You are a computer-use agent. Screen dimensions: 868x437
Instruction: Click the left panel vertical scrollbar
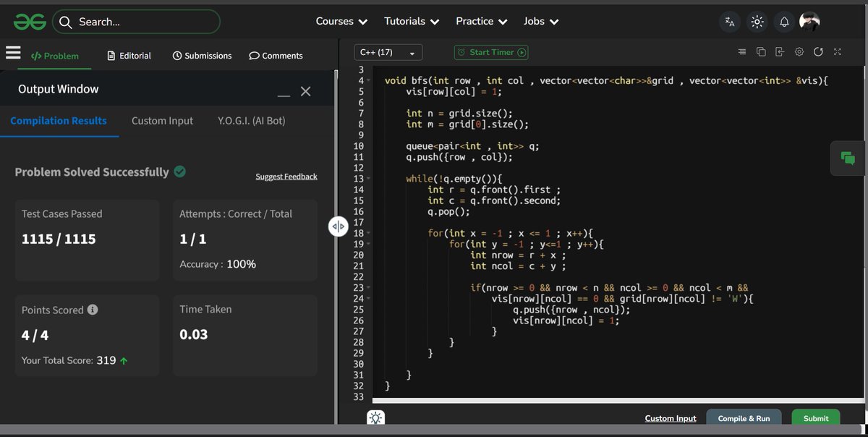[336, 246]
